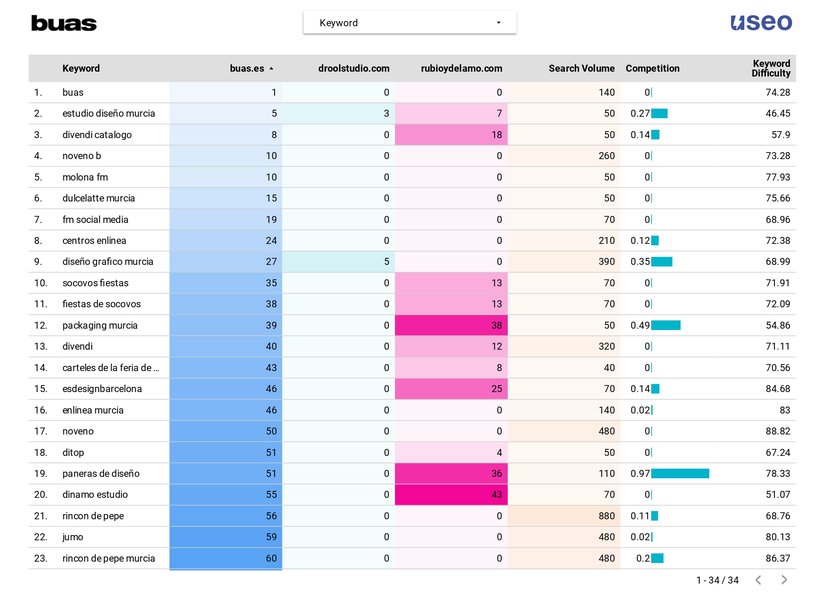Viewport: 820px width, 615px height.
Task: Select the keyword 'molona fm'
Action: pos(85,177)
